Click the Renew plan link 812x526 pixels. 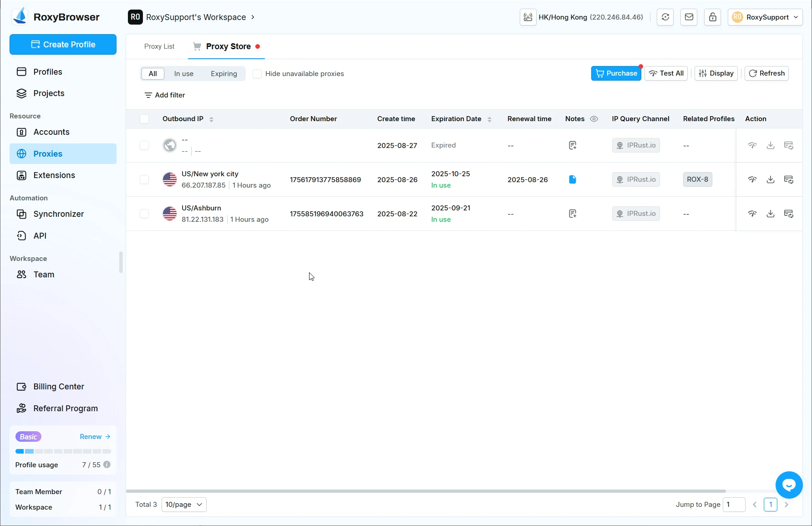95,437
